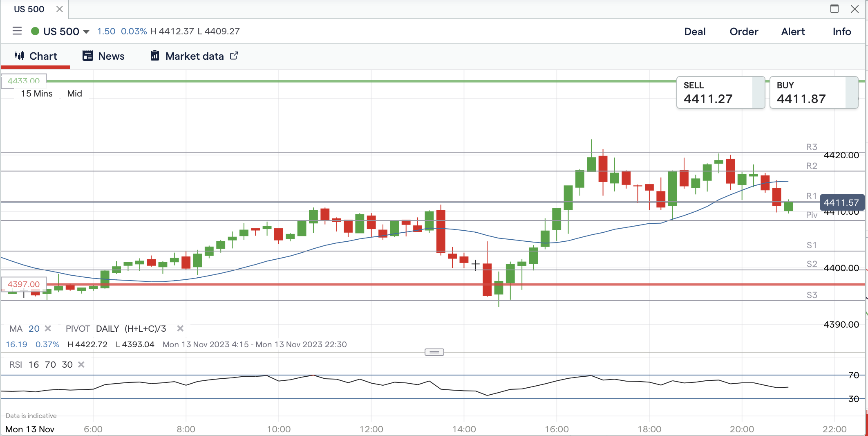The height and width of the screenshot is (436, 868).
Task: Open the Deal ticket
Action: pos(695,31)
